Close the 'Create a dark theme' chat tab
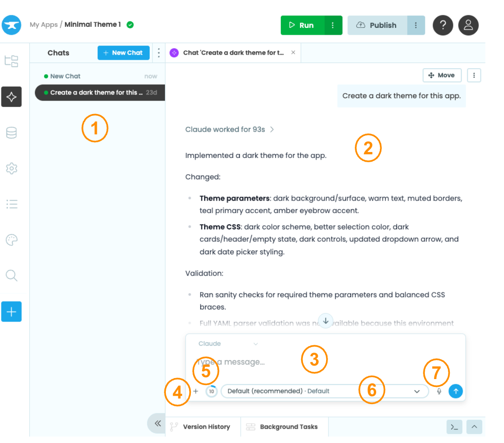504x443 pixels. (293, 52)
